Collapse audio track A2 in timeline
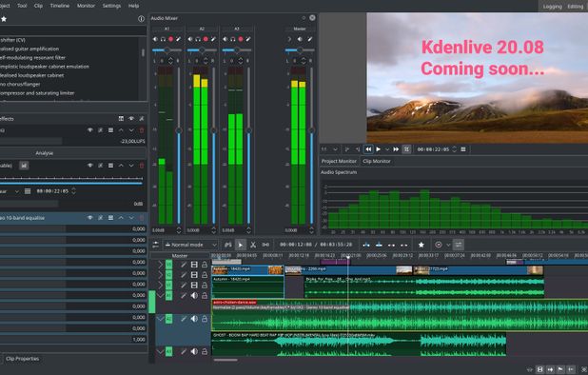588x375 pixels. point(161,319)
